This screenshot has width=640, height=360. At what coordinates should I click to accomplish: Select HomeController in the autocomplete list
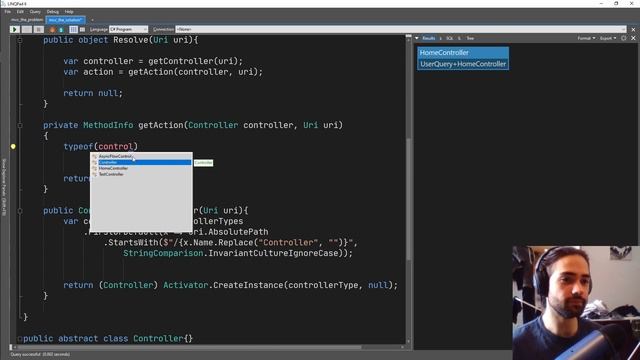[x=141, y=168]
